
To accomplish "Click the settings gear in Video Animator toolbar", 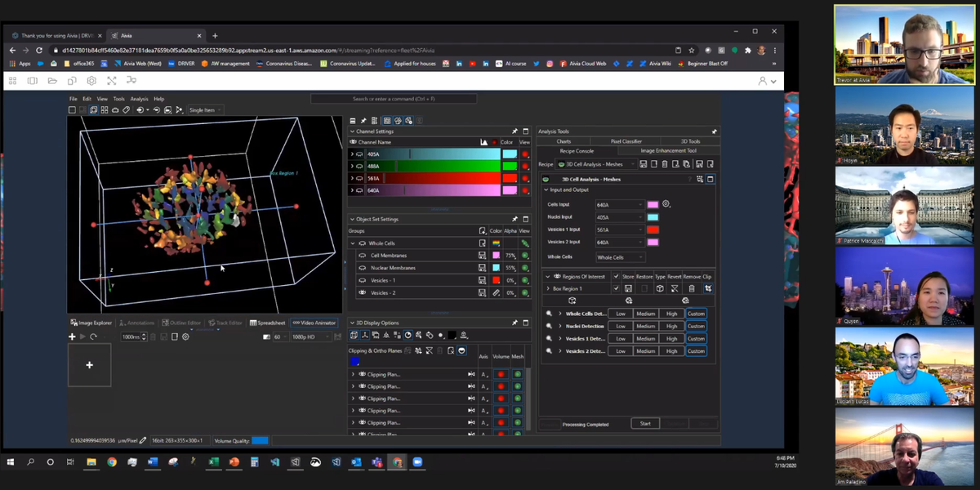I will tap(185, 336).
